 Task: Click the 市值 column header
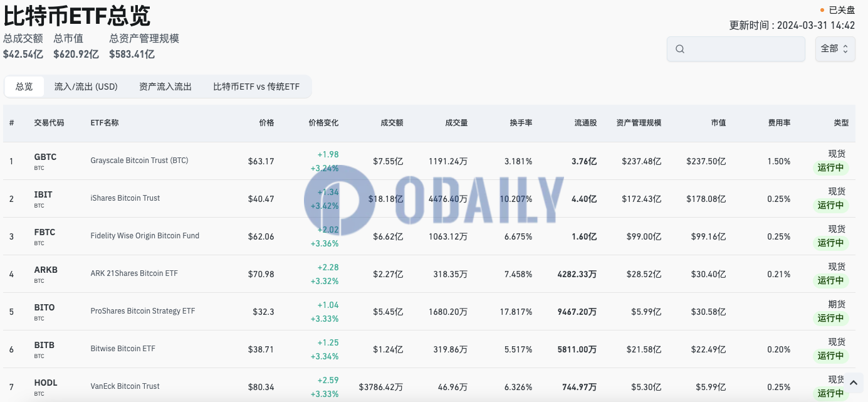718,123
